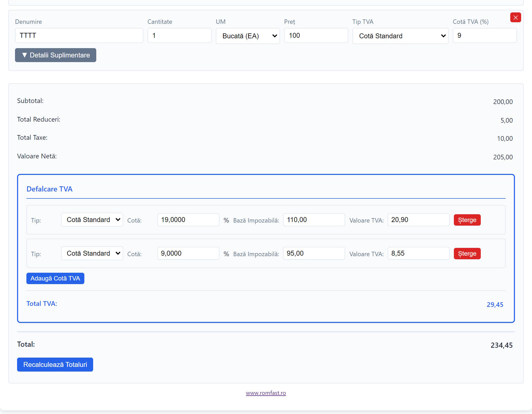Viewport: 532px width, 414px height.
Task: Delete the 19% VAT row with Șterge
Action: (467, 220)
